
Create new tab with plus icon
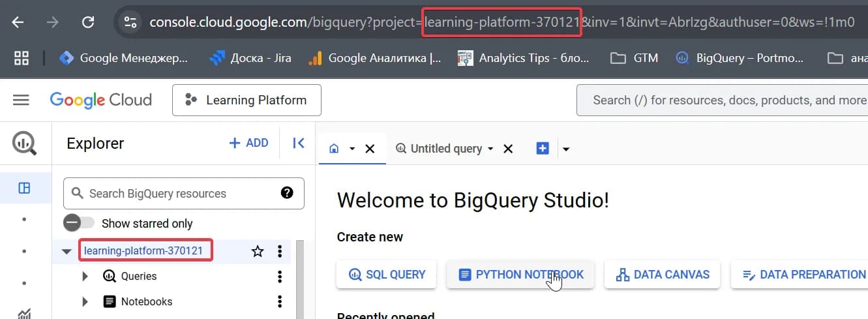543,149
